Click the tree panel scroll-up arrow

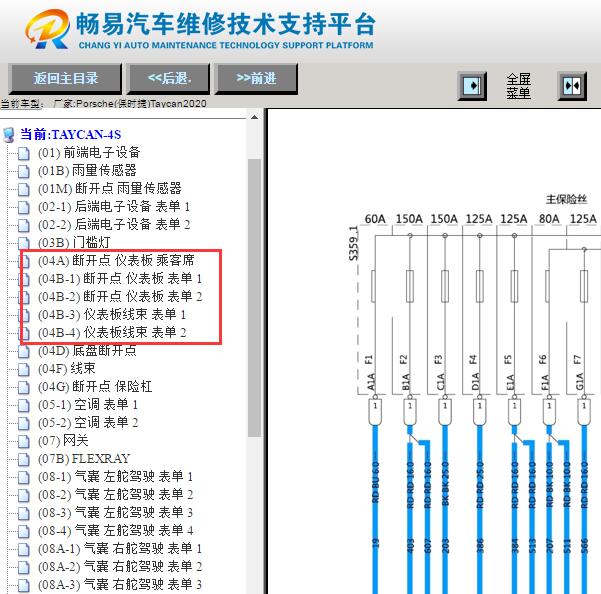point(255,117)
